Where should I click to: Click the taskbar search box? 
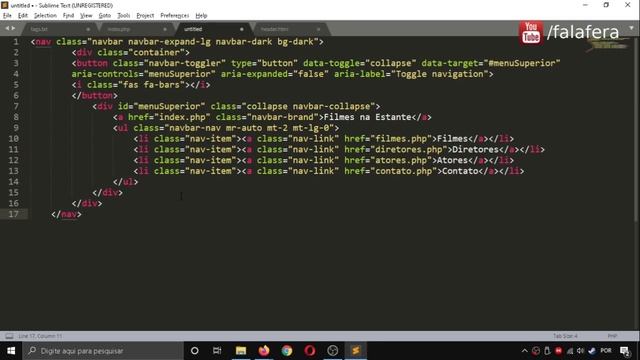point(103,351)
